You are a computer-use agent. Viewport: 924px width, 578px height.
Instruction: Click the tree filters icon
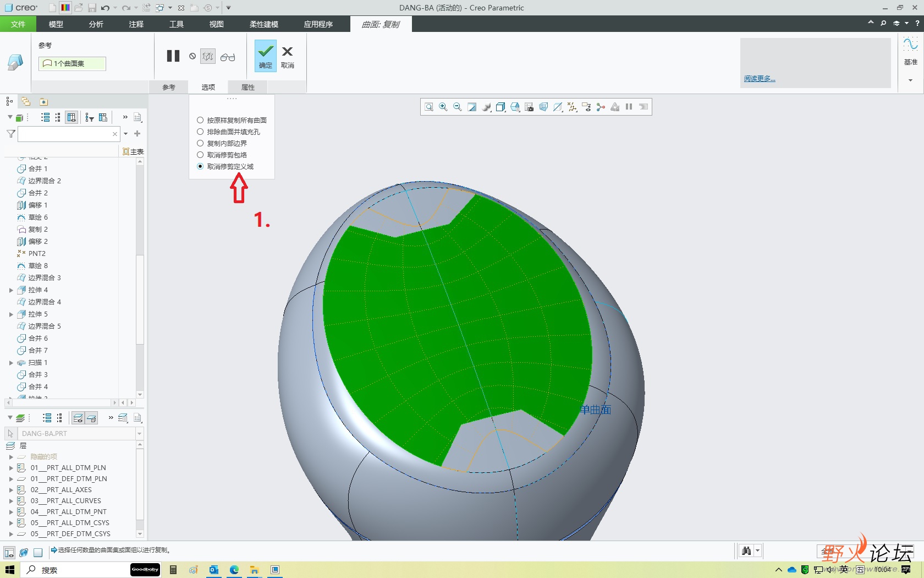[x=90, y=117]
